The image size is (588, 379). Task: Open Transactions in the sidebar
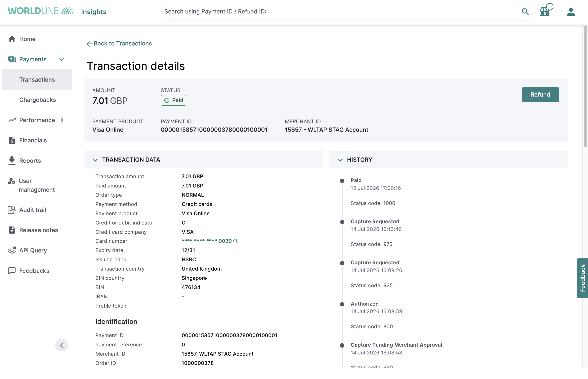(37, 79)
